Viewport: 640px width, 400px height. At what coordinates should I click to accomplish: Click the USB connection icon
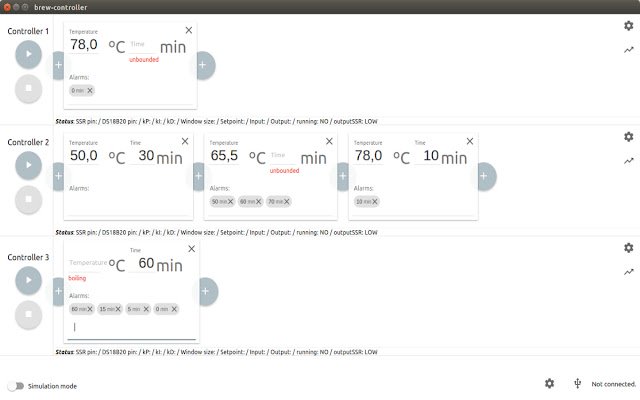point(577,383)
